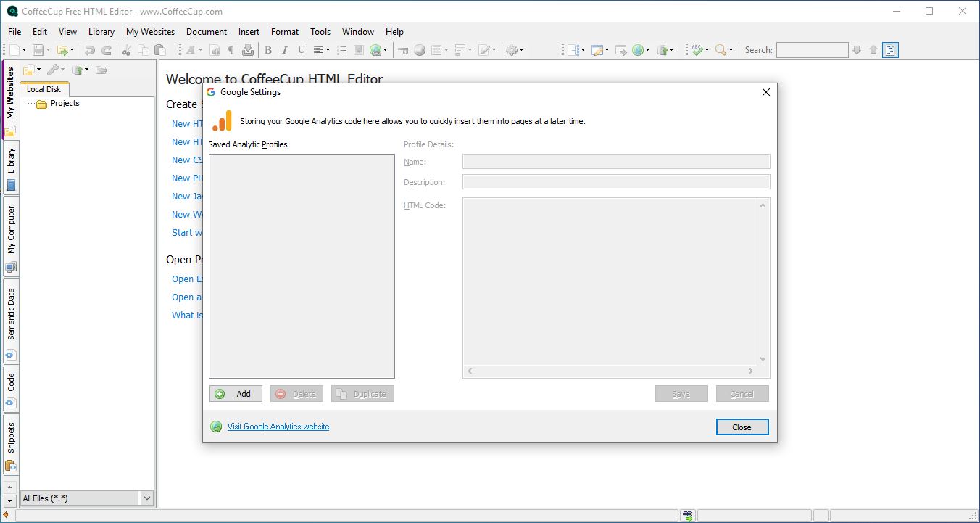Click the Redo arrow icon

coord(107,50)
